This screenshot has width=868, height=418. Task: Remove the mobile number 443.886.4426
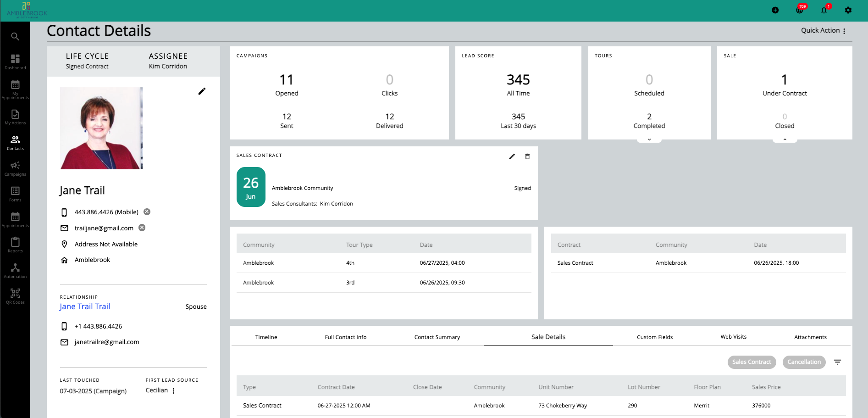[147, 212]
